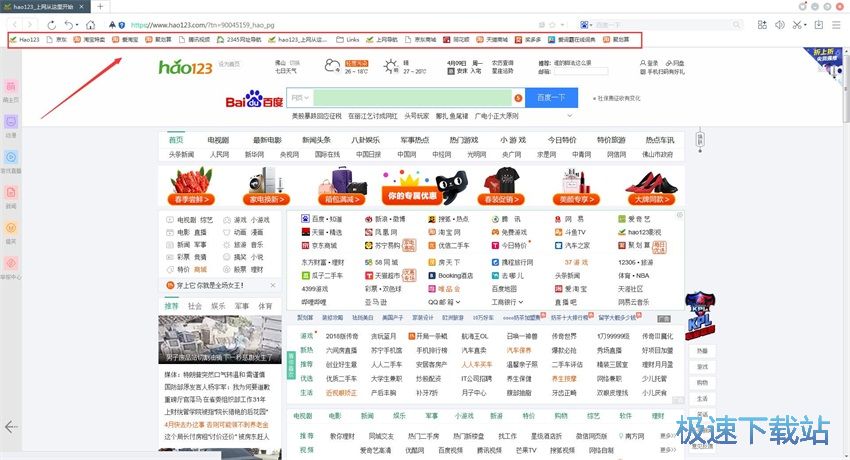Open the 2345网址导航 bookmark

pyautogui.click(x=239, y=40)
